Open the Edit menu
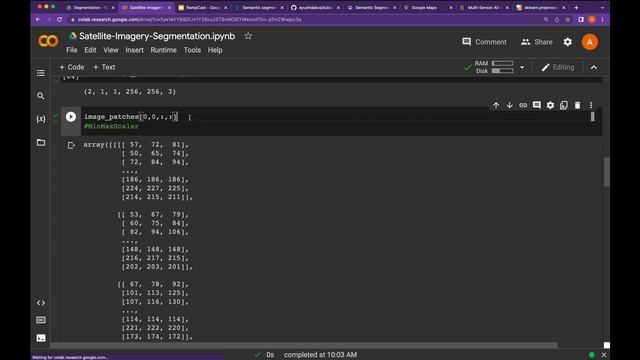 click(x=90, y=50)
